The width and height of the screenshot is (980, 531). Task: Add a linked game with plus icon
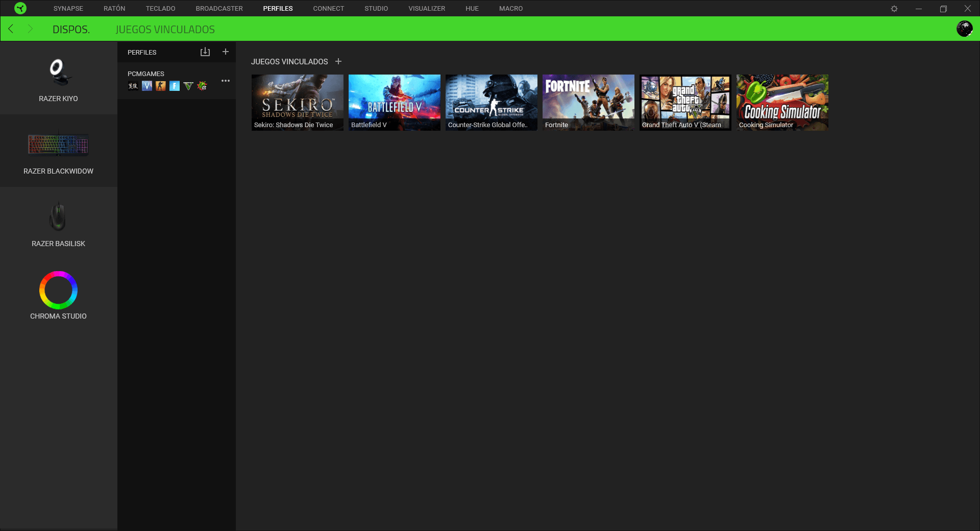(338, 61)
